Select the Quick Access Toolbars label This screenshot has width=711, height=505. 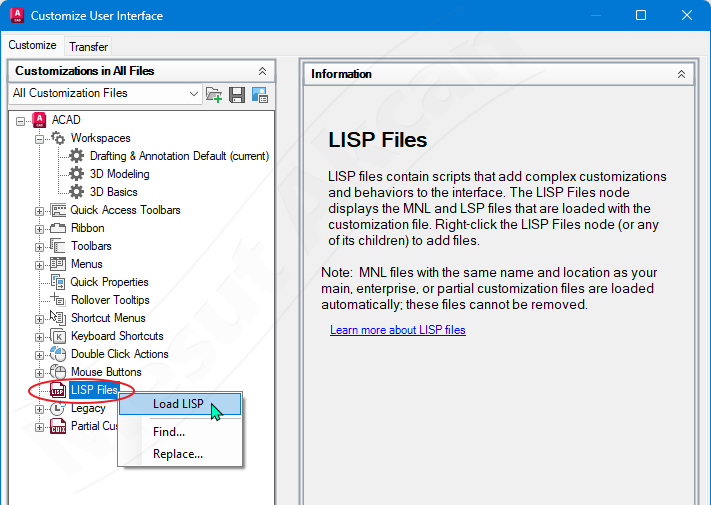click(126, 210)
